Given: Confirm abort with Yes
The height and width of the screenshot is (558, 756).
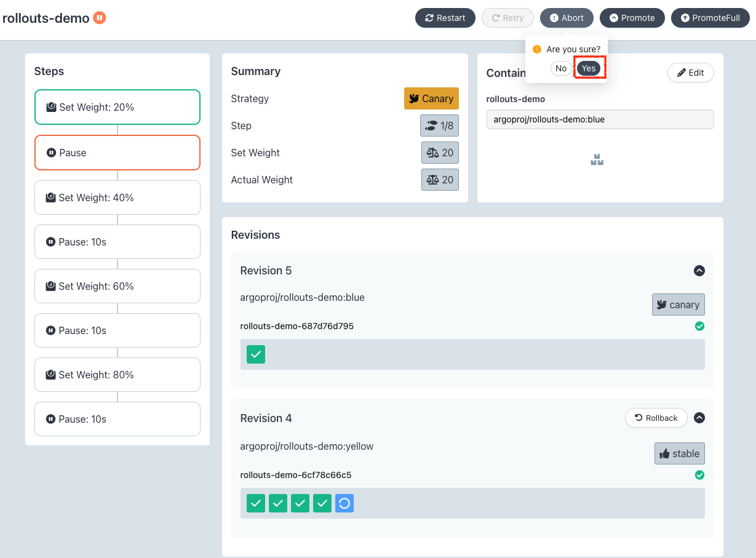Looking at the screenshot, I should 589,68.
